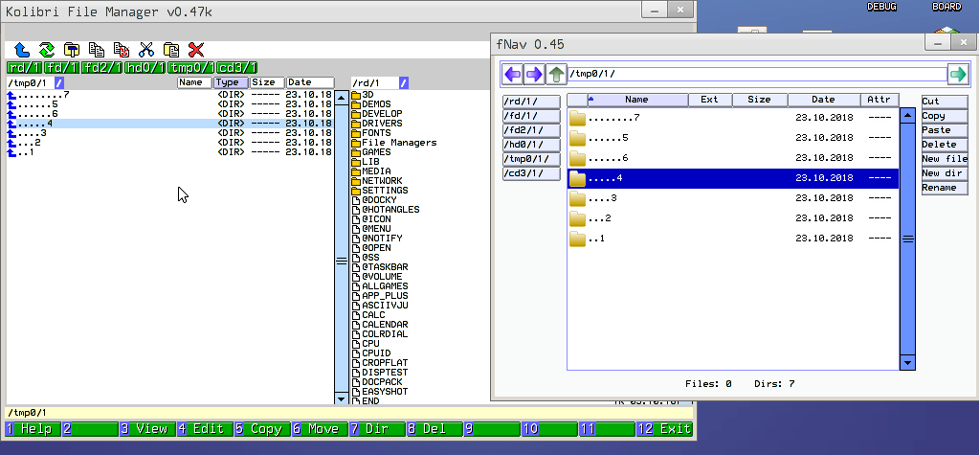
Task: Sort the left panel by Type
Action: (x=230, y=83)
